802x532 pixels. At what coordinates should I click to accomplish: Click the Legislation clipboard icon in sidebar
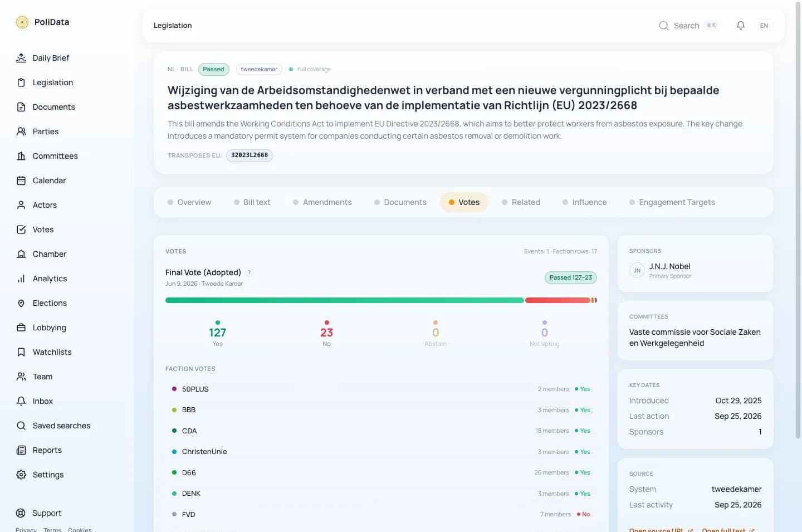[21, 82]
